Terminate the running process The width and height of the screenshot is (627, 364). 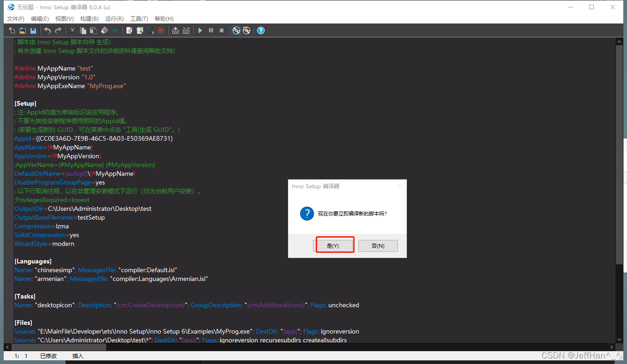[222, 30]
